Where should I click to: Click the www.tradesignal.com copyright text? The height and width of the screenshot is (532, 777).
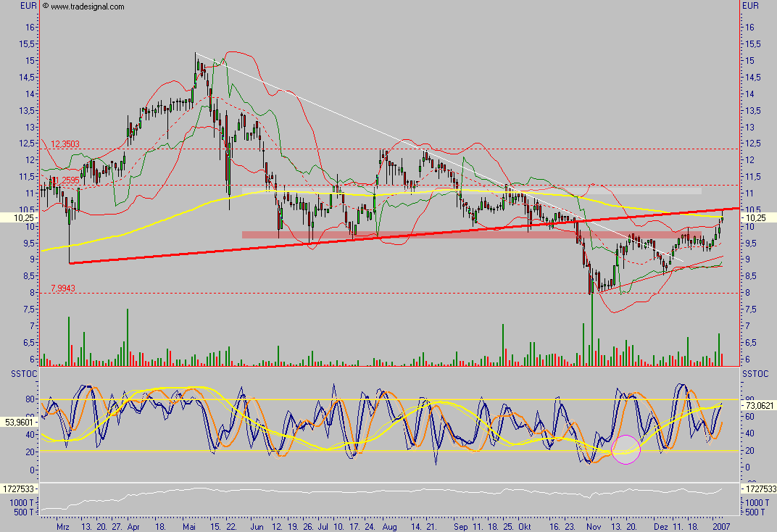tap(83, 7)
